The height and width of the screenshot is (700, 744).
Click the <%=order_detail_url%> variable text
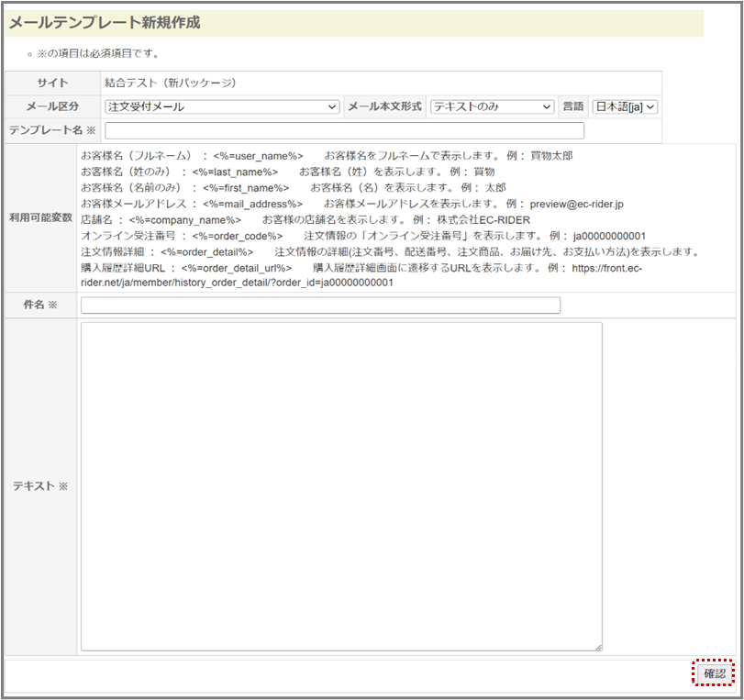click(236, 268)
